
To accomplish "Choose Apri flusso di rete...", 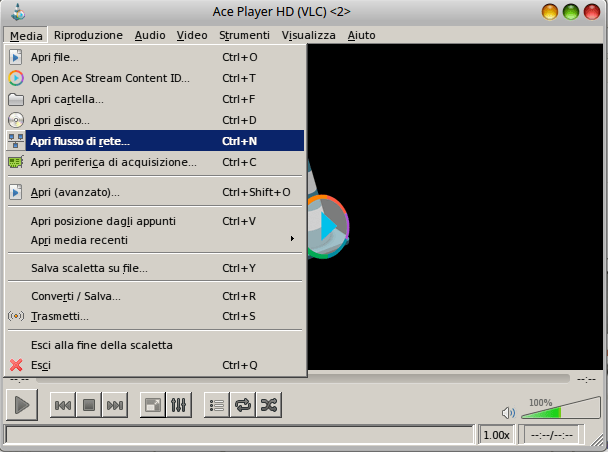I will (155, 141).
